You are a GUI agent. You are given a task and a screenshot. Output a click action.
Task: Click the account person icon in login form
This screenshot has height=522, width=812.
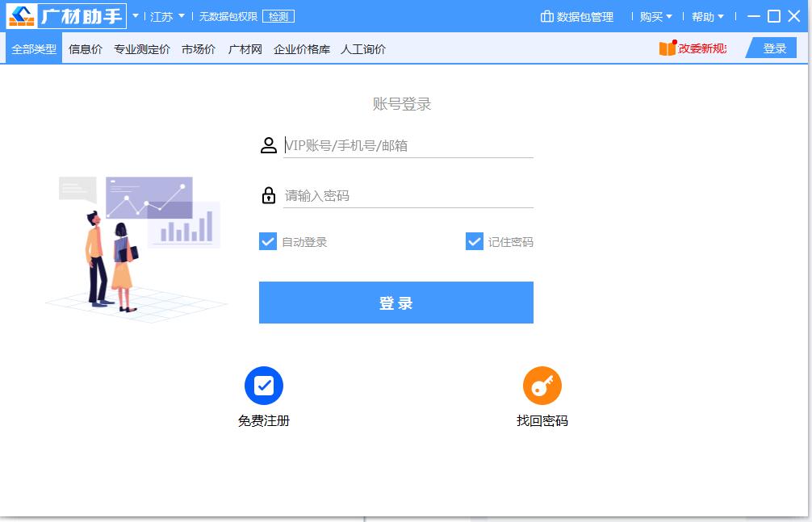click(x=269, y=145)
